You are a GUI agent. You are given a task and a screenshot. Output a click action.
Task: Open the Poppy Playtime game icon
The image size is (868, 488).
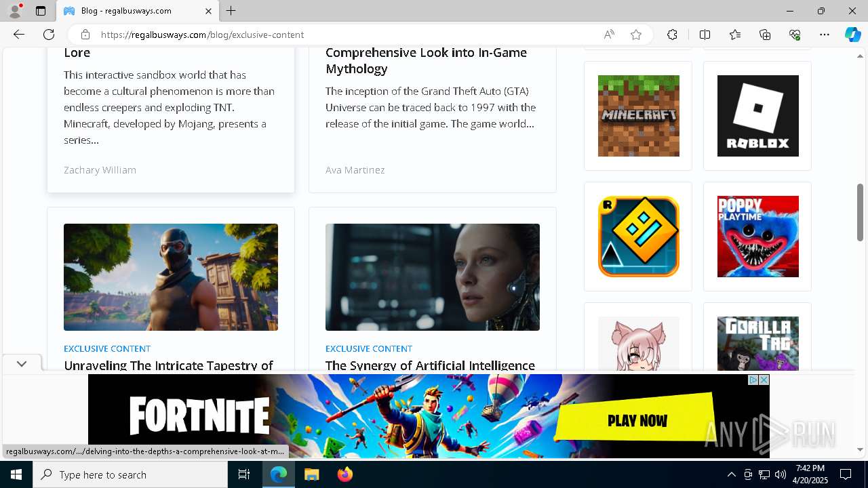pyautogui.click(x=757, y=237)
